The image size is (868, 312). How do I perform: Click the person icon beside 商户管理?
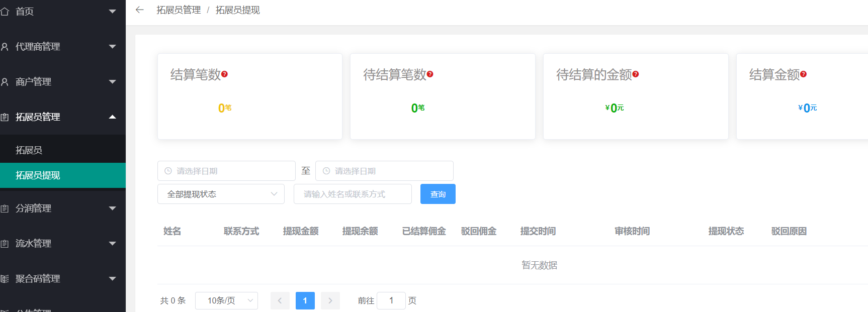coord(5,81)
